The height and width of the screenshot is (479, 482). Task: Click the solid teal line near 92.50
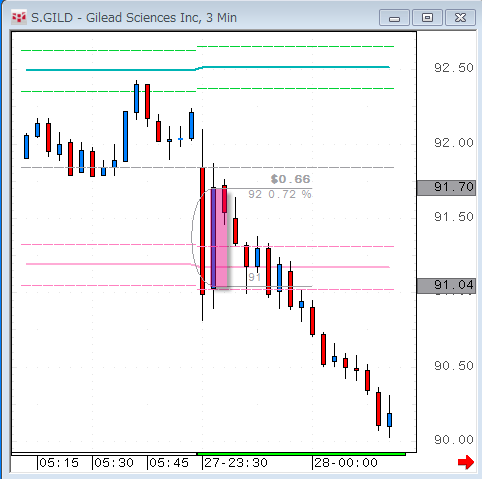coord(208,68)
